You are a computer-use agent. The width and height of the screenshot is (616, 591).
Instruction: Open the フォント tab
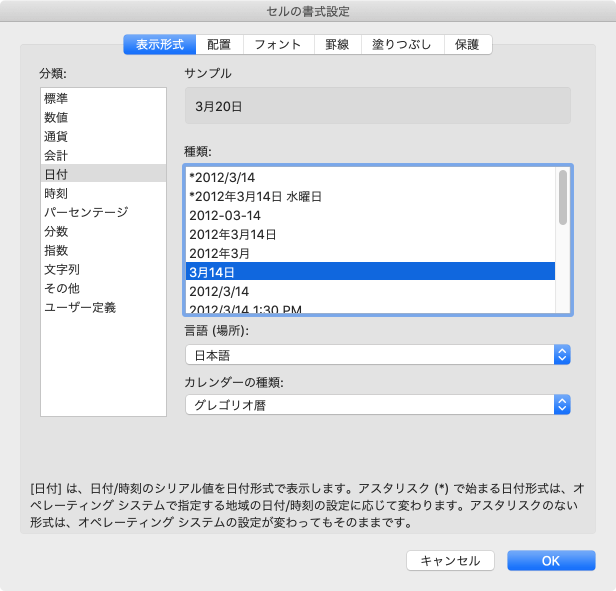tap(277, 44)
